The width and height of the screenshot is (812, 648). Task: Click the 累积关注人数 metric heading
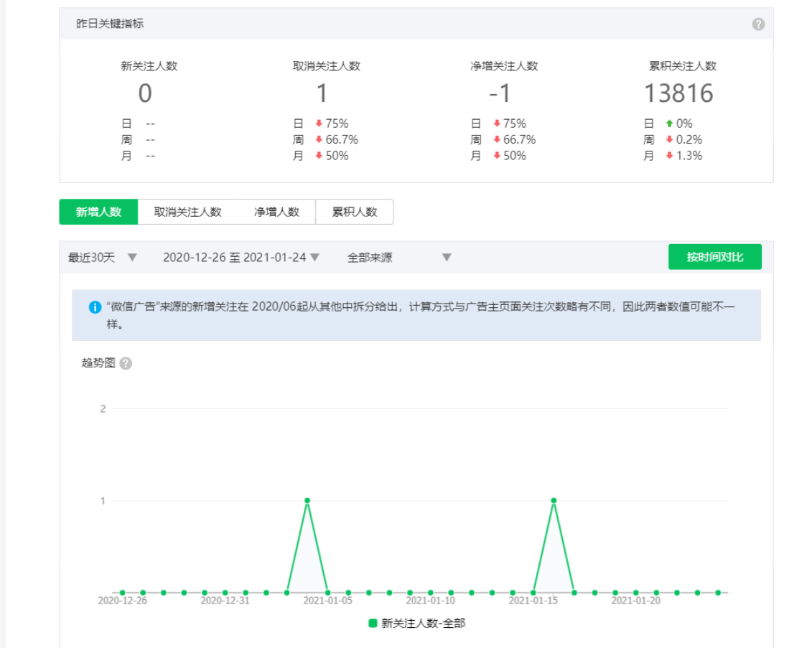683,66
